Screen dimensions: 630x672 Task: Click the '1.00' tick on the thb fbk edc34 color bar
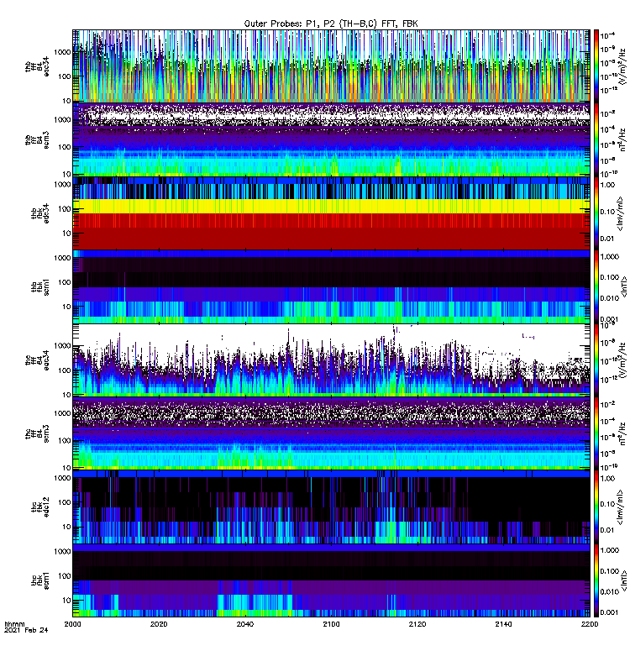(607, 185)
